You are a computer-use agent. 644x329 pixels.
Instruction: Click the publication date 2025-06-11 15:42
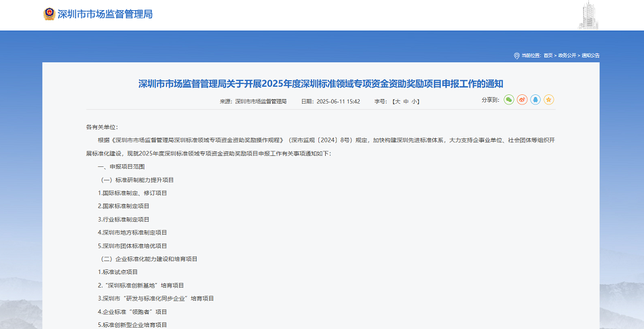[339, 101]
